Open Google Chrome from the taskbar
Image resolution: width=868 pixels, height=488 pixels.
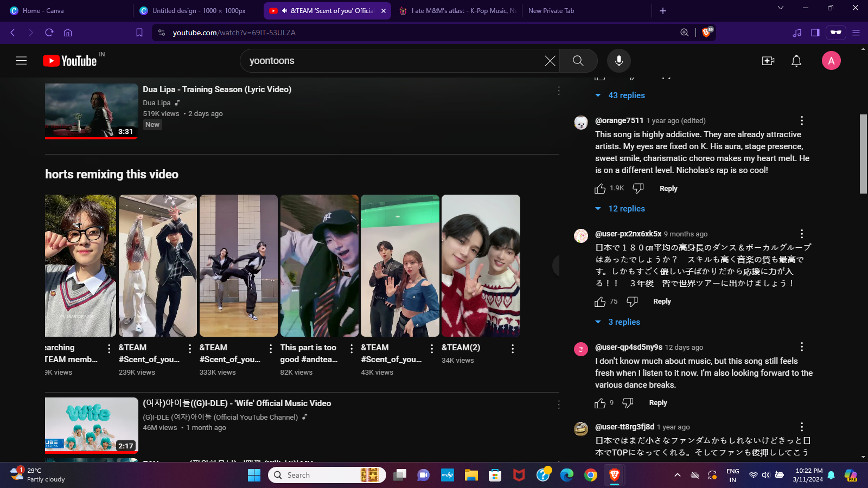click(591, 476)
